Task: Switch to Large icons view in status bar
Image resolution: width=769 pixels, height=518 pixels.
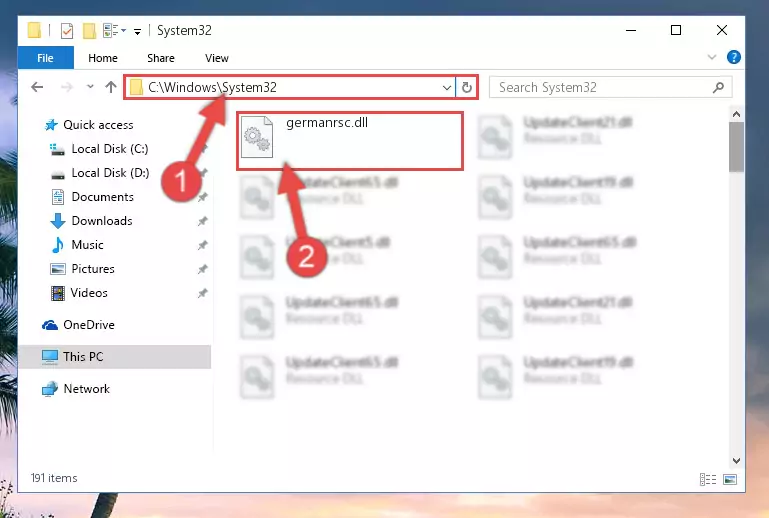Action: coord(730,479)
